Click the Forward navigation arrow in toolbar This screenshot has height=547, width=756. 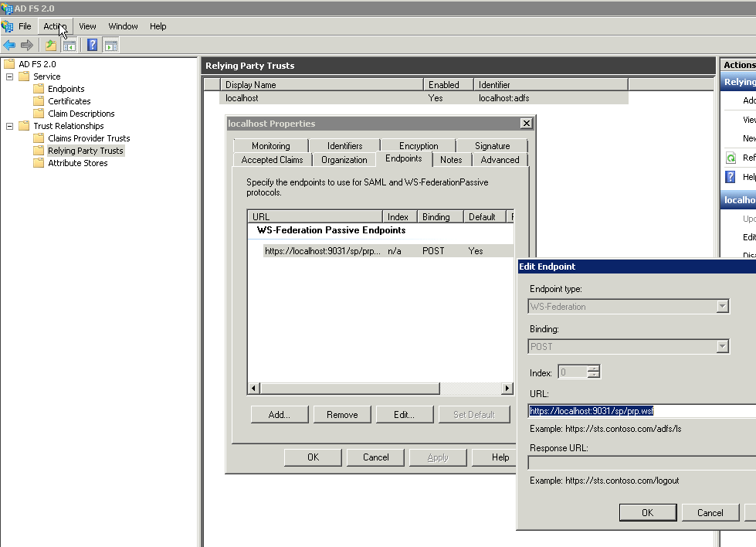pyautogui.click(x=29, y=44)
